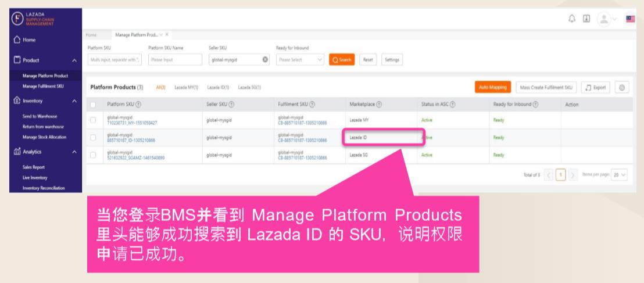
Task: Tick the select-all checkbox in table header
Action: click(93, 104)
